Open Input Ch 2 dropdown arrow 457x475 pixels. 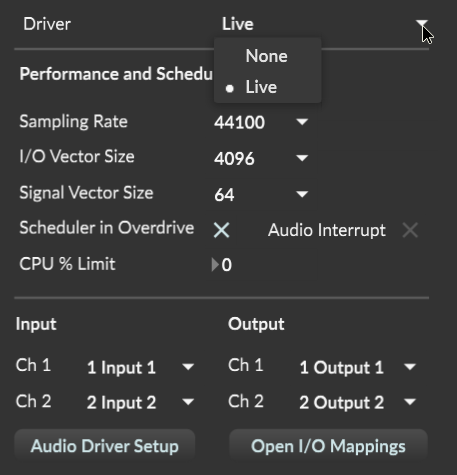(x=188, y=402)
